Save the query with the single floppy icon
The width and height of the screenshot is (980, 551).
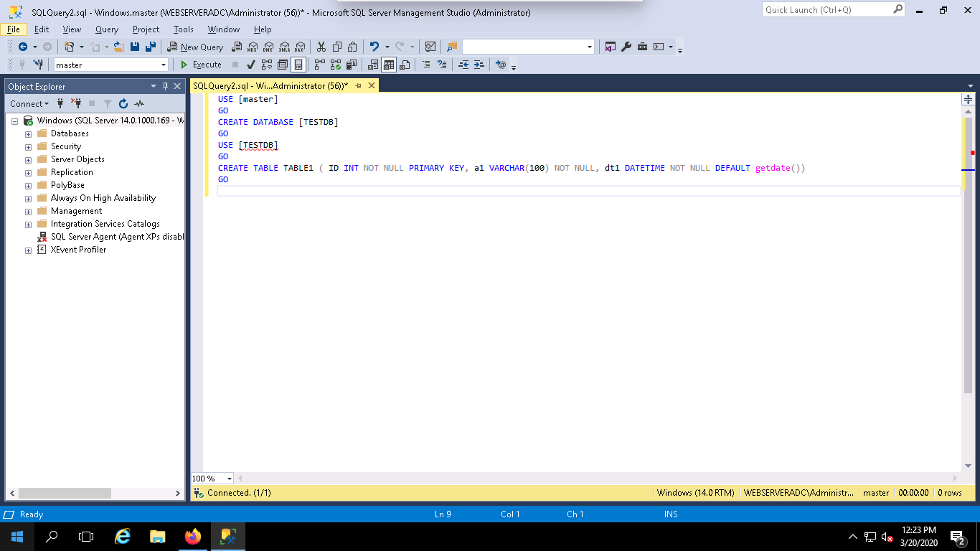coord(135,47)
